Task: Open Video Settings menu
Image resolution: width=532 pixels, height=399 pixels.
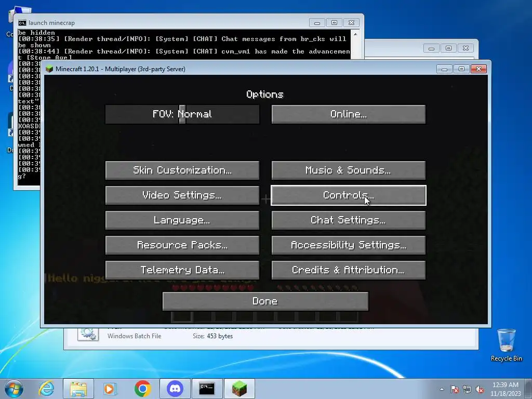Action: point(182,195)
